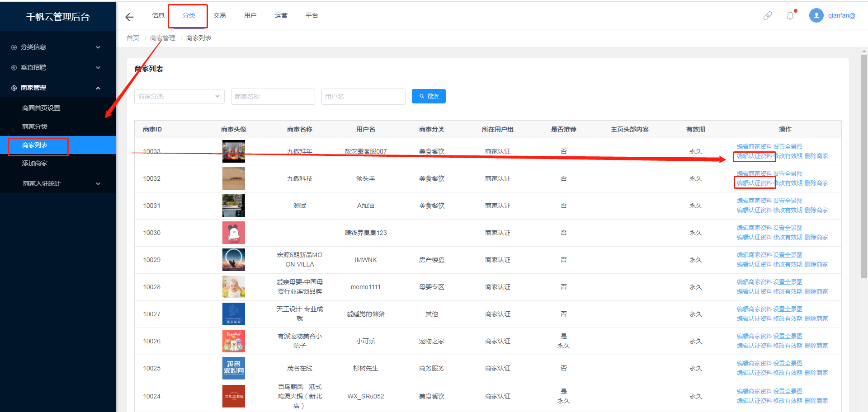The width and height of the screenshot is (868, 412).
Task: Select 商家列表 in the sidebar
Action: tap(58, 145)
